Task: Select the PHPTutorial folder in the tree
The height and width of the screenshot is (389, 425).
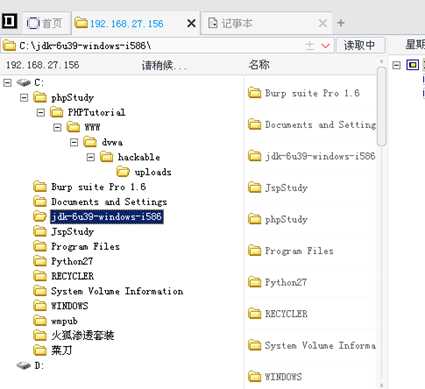Action: coord(88,112)
